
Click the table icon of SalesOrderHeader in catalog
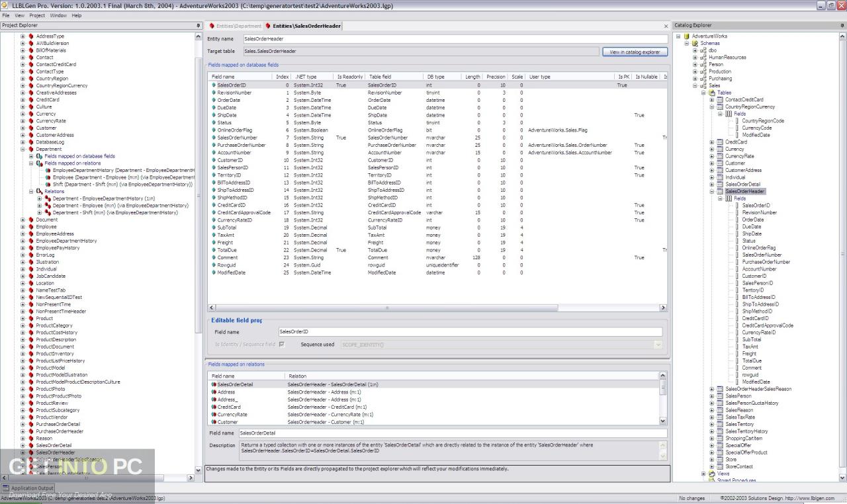[x=720, y=192]
